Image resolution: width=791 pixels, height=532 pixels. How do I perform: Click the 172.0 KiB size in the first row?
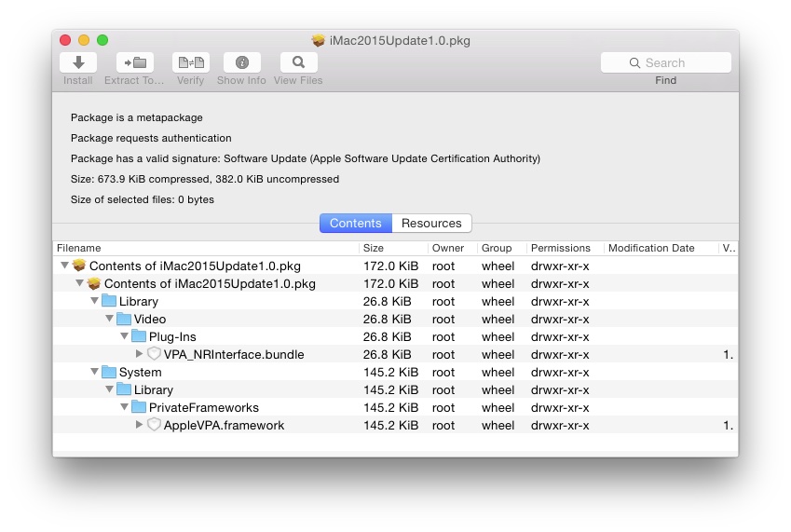[x=391, y=266]
